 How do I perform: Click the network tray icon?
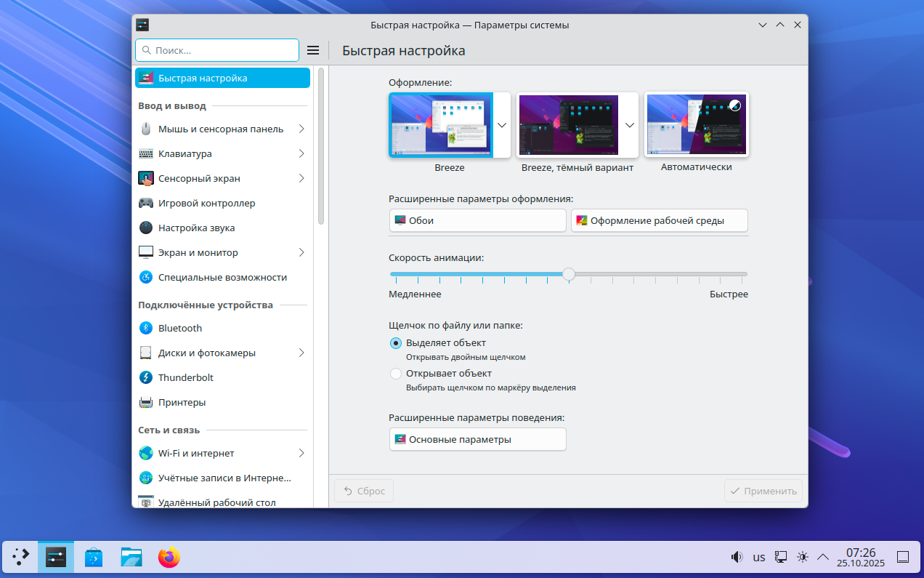point(781,557)
